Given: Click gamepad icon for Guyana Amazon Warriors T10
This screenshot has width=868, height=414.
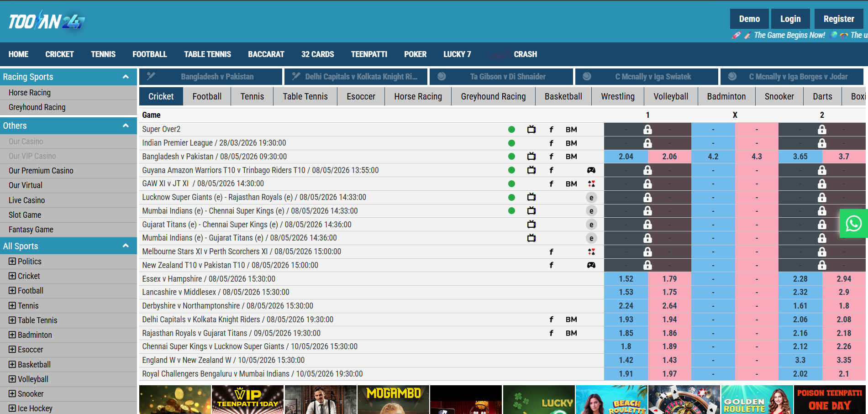Looking at the screenshot, I should [591, 170].
